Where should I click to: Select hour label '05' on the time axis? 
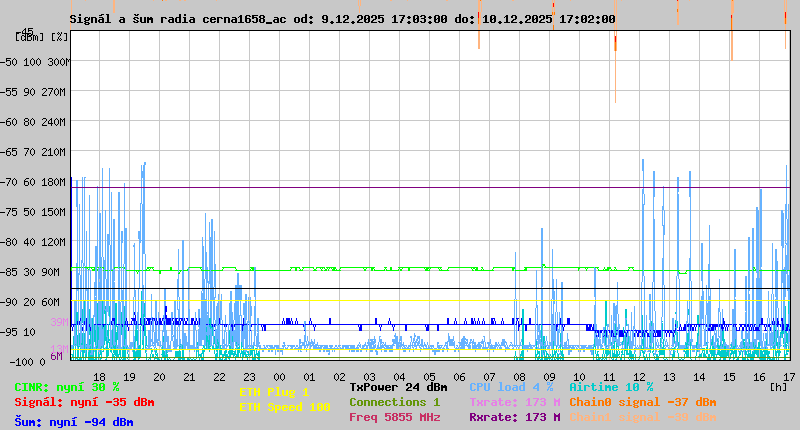click(x=430, y=377)
